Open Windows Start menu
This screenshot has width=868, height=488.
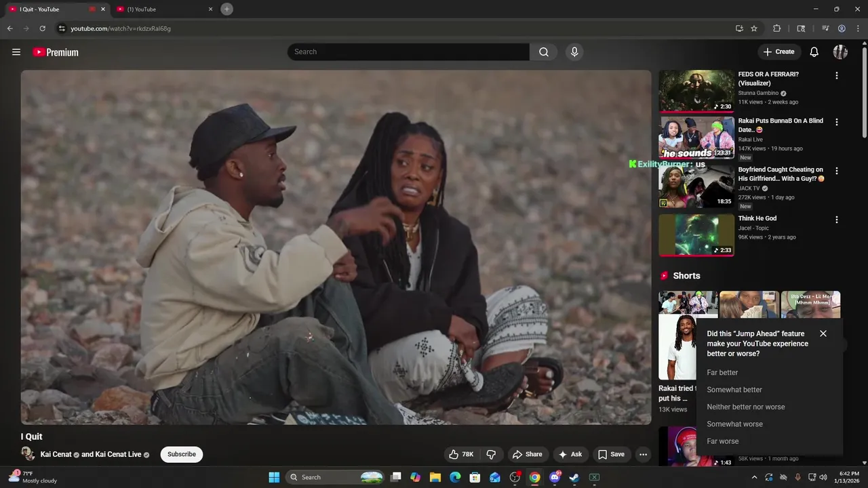(274, 477)
